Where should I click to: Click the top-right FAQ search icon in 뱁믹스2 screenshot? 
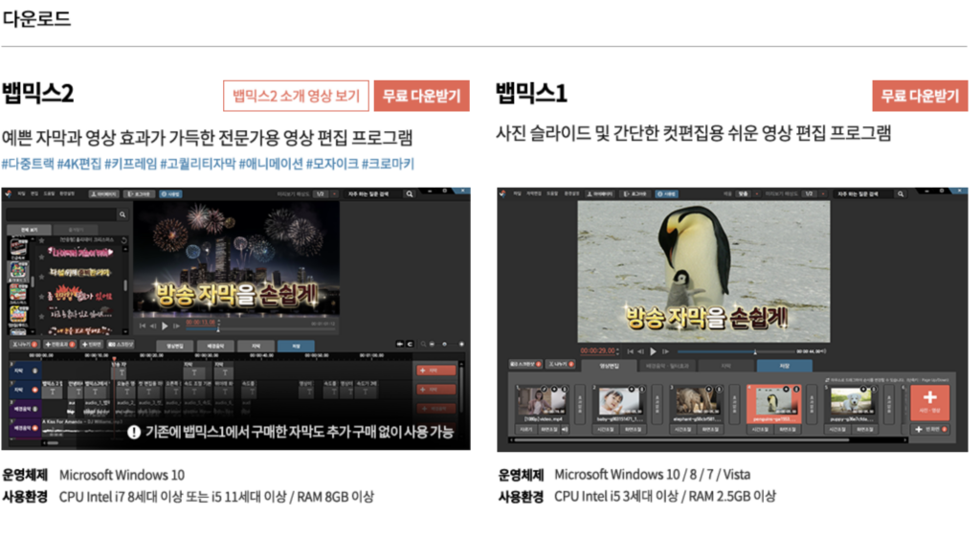(410, 193)
